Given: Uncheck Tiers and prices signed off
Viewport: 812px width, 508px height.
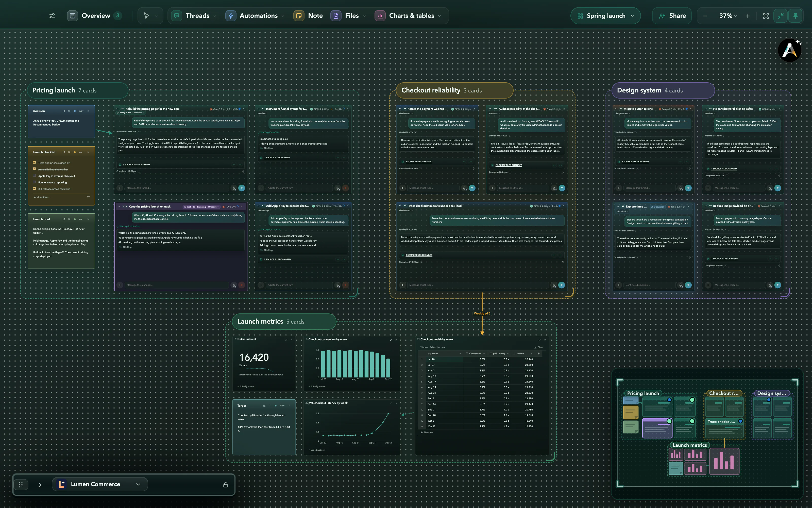Looking at the screenshot, I should point(34,162).
